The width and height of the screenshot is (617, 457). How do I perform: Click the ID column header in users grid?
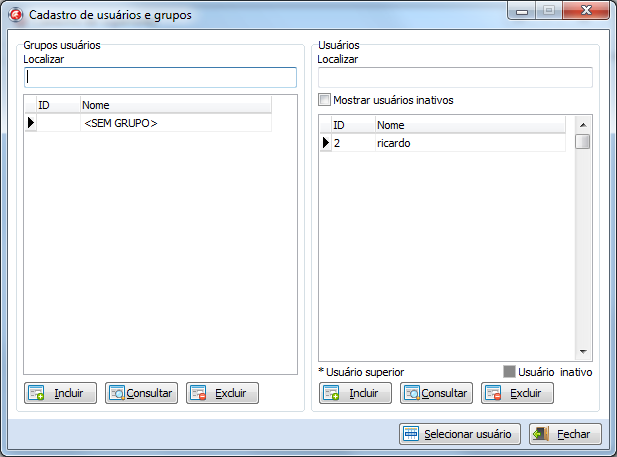tap(352, 125)
